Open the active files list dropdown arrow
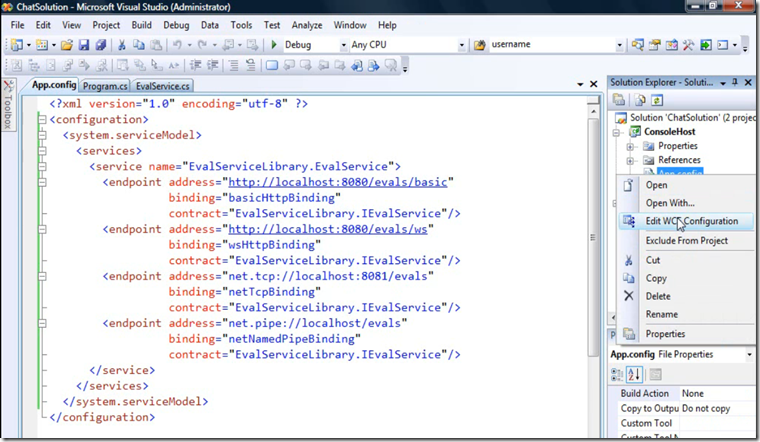760x442 pixels. pos(580,84)
